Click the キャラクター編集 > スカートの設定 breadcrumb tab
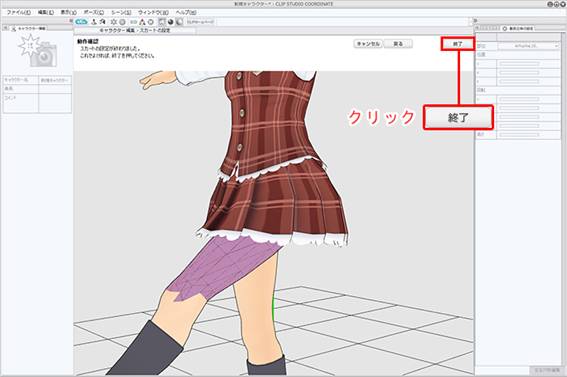The image size is (567, 377). coord(135,31)
